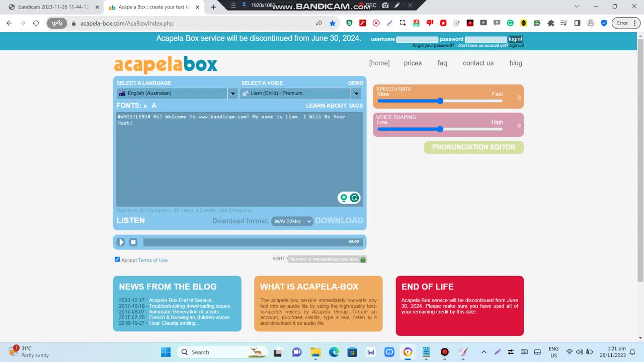644x362 pixels.
Task: Click the forgot your password link
Action: [x=434, y=45]
